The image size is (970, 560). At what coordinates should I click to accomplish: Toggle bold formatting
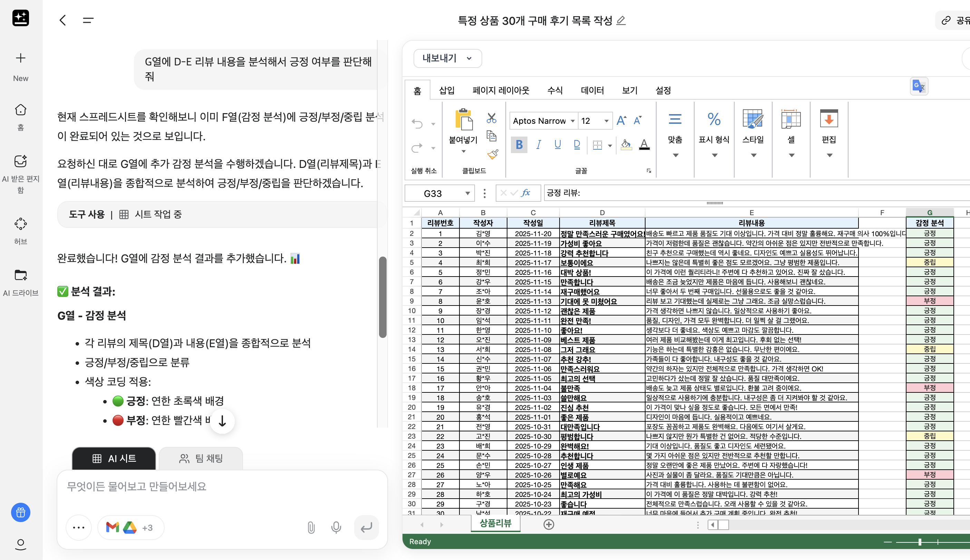click(519, 144)
